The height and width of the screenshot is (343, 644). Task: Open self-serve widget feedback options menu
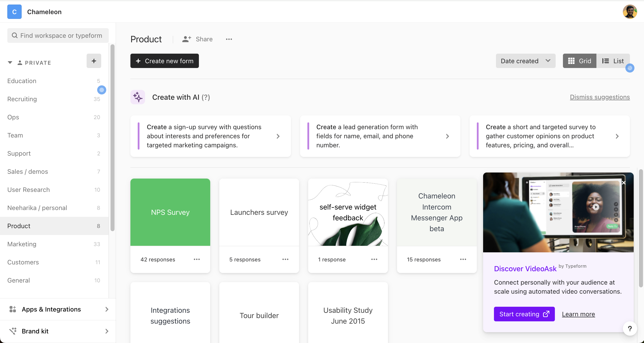point(374,259)
